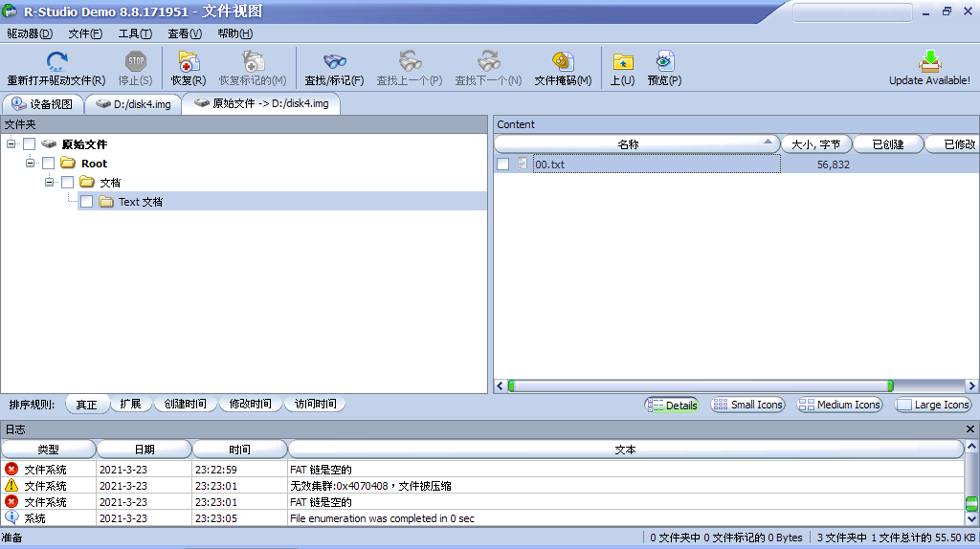Screen dimensions: 980x549
Task: Select the 00.txt file name
Action: (x=550, y=165)
